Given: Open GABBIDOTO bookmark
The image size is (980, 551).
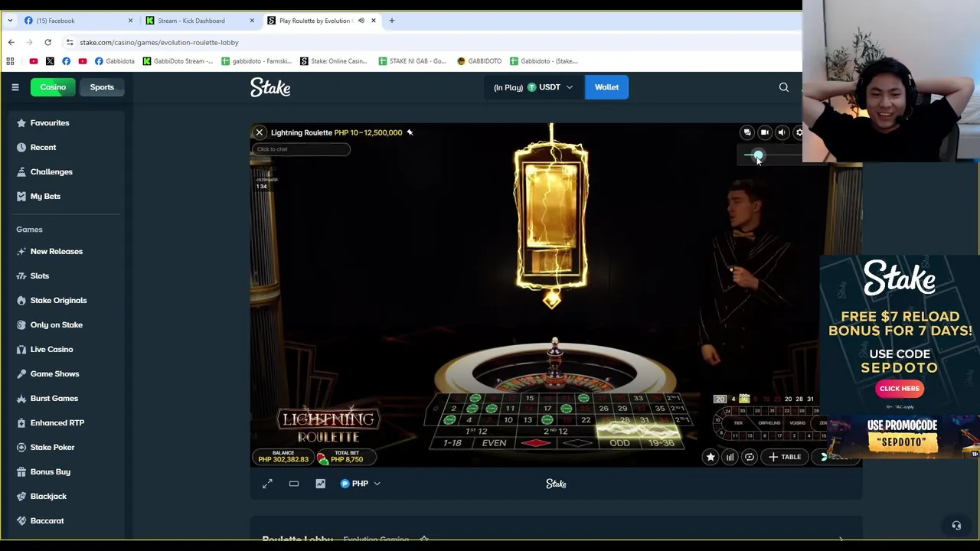Looking at the screenshot, I should [479, 61].
